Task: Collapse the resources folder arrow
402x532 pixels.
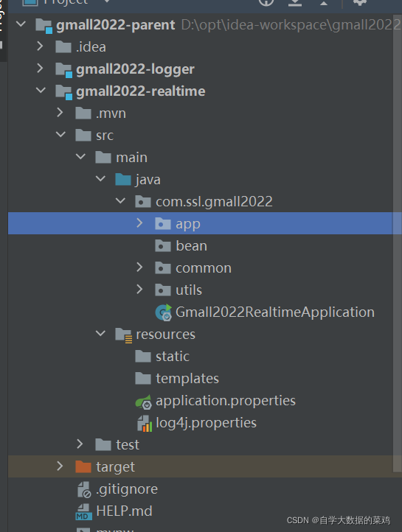Action: (100, 333)
